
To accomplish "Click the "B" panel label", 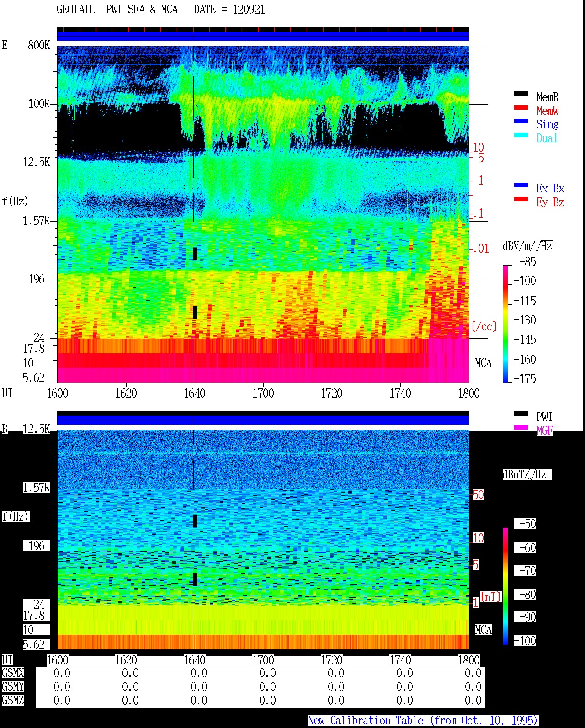I will 5,429.
